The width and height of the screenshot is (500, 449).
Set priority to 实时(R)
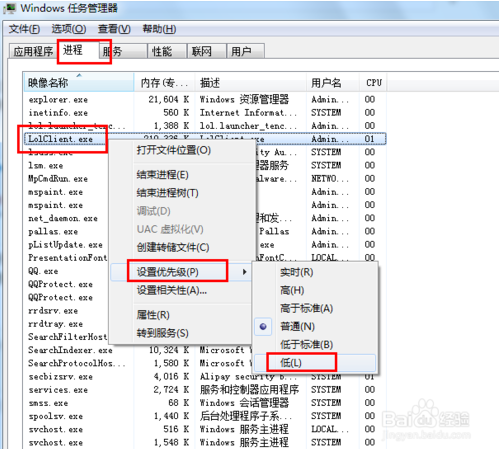click(x=315, y=272)
